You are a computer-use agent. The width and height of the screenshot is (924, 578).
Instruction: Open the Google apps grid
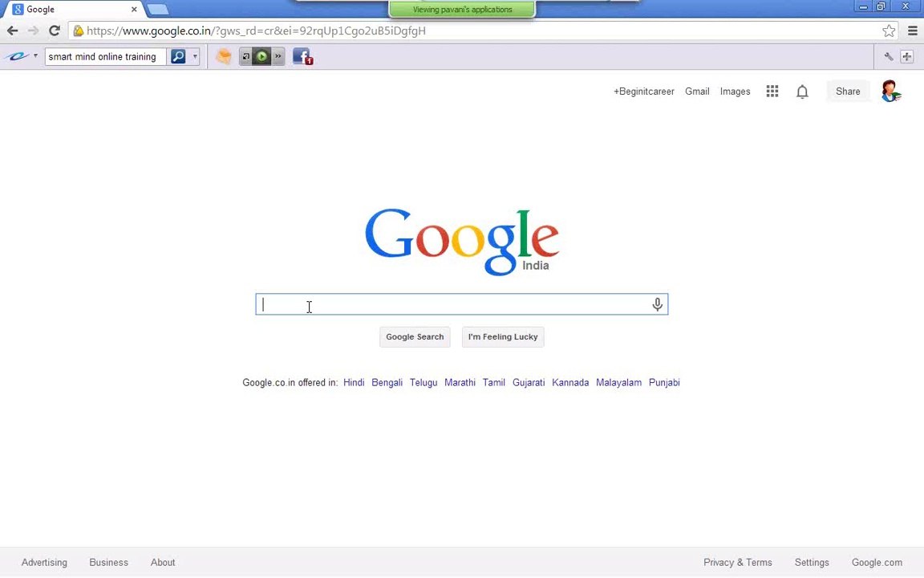[x=772, y=92]
